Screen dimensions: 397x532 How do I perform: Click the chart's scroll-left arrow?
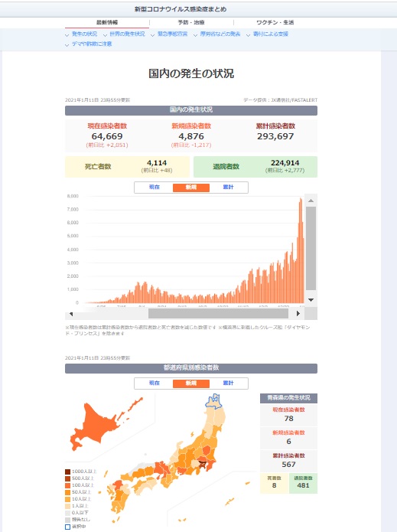point(71,314)
